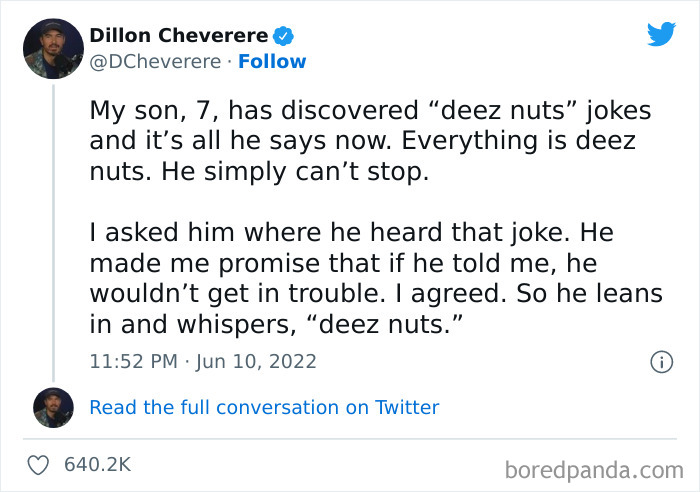Open the Dillon Cheverere display name
The image size is (700, 492).
[179, 36]
